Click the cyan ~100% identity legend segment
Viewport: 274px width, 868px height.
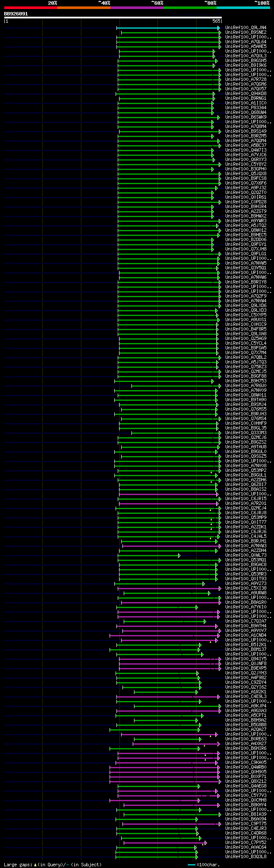point(243,8)
